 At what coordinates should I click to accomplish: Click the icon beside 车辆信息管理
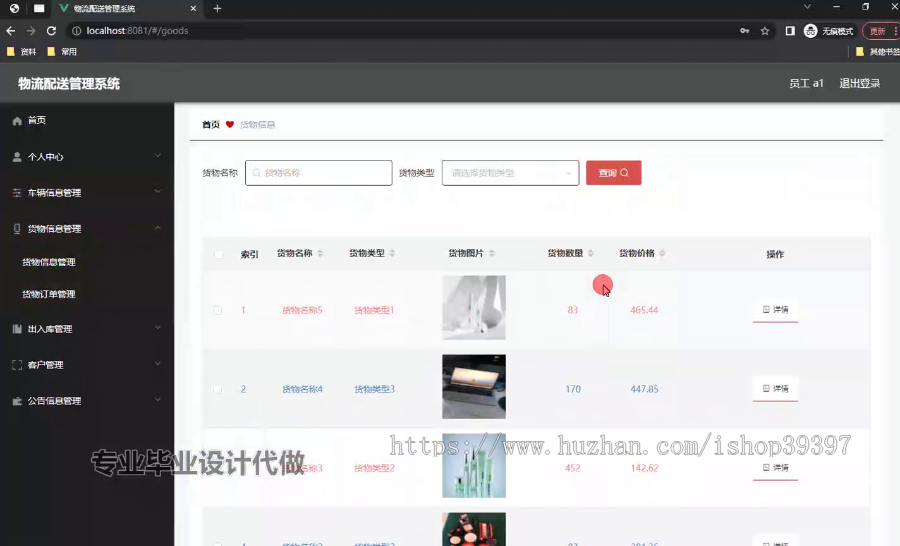17,193
